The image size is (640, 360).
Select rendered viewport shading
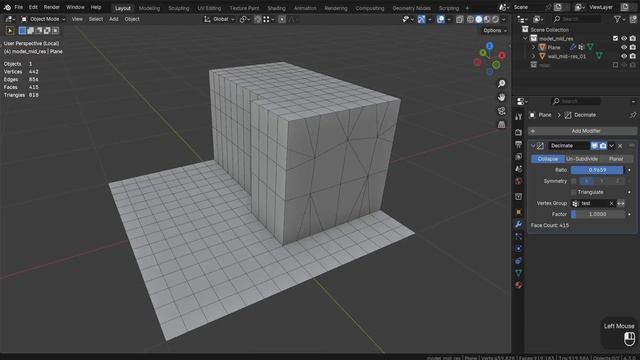tap(495, 19)
